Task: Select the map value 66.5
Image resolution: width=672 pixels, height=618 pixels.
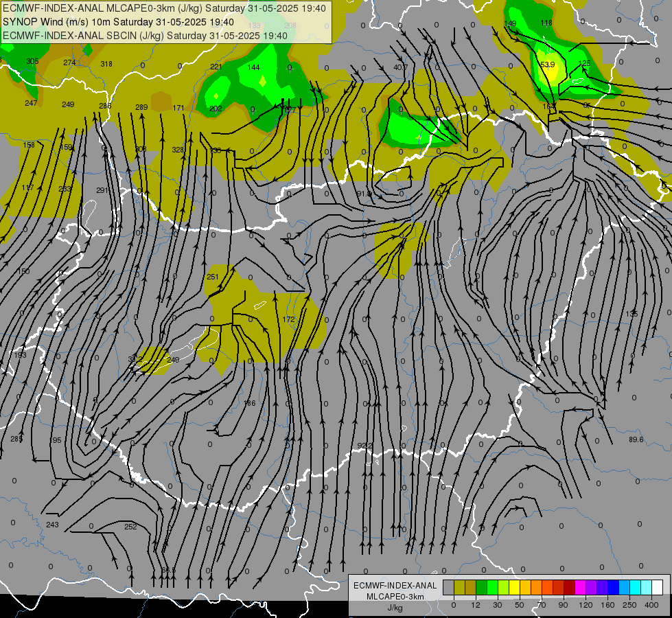Action: (168, 570)
